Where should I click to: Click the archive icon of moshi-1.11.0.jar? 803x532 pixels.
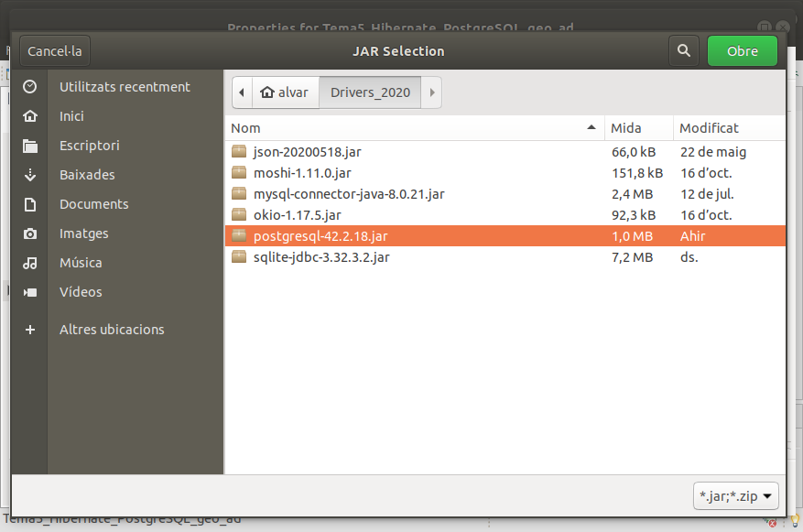(x=239, y=172)
